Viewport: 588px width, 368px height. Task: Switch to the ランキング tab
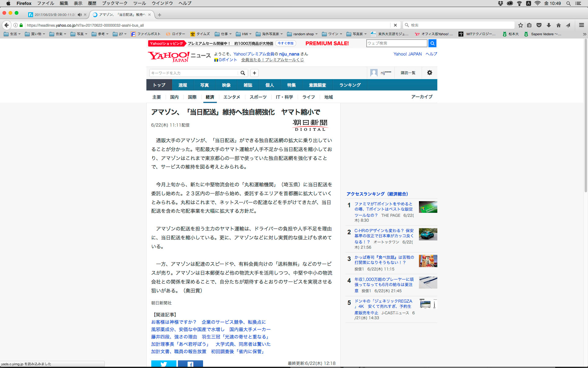point(350,85)
